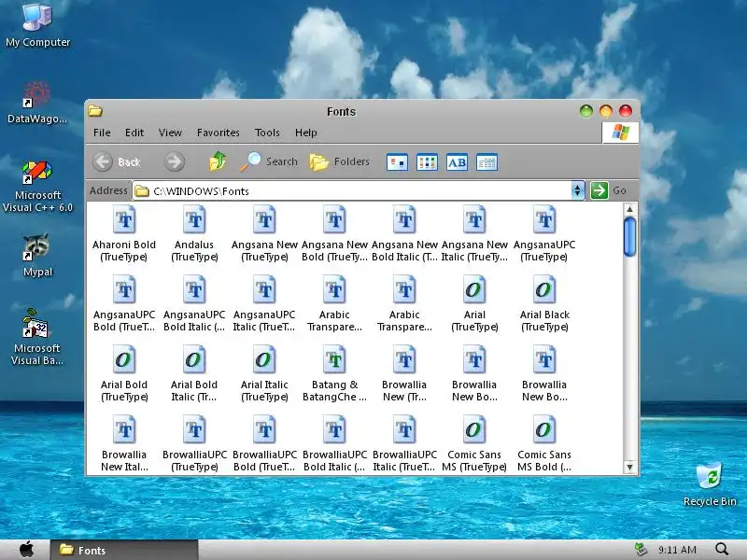Switch to Large Icons view
Screen dimensions: 747x560
tap(398, 162)
